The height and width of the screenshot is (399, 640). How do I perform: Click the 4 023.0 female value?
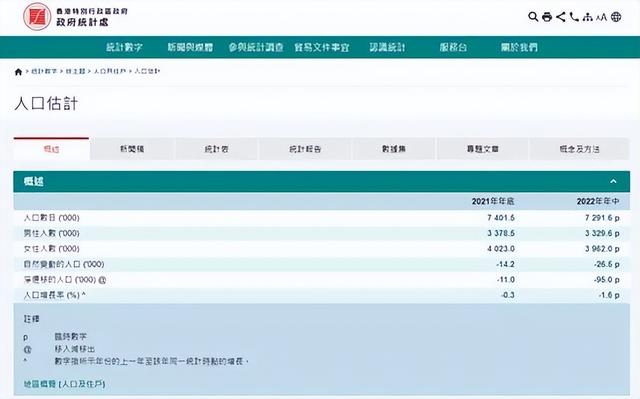pos(501,249)
